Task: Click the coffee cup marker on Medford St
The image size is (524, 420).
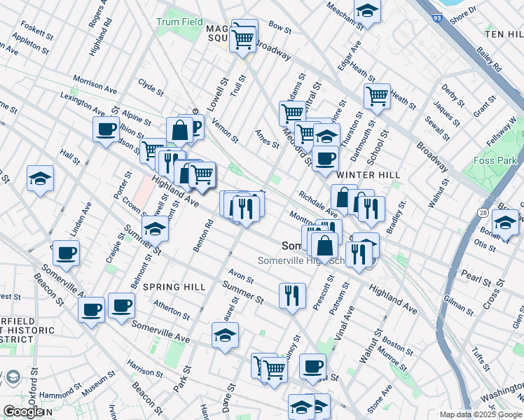Action: point(324,159)
